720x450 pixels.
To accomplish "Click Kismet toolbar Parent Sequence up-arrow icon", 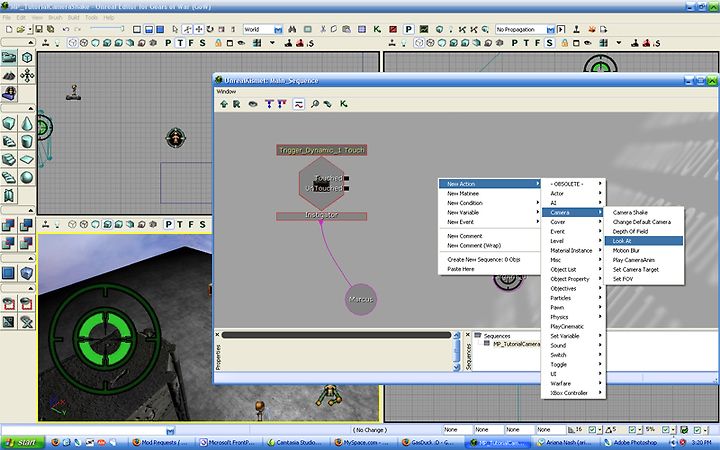I will coord(224,104).
